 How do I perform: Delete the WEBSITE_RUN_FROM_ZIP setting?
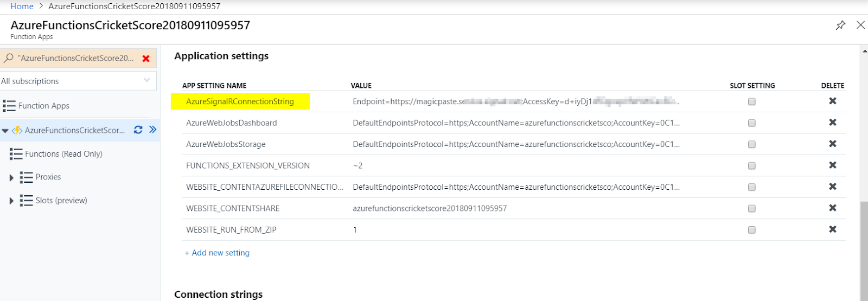[x=833, y=229]
